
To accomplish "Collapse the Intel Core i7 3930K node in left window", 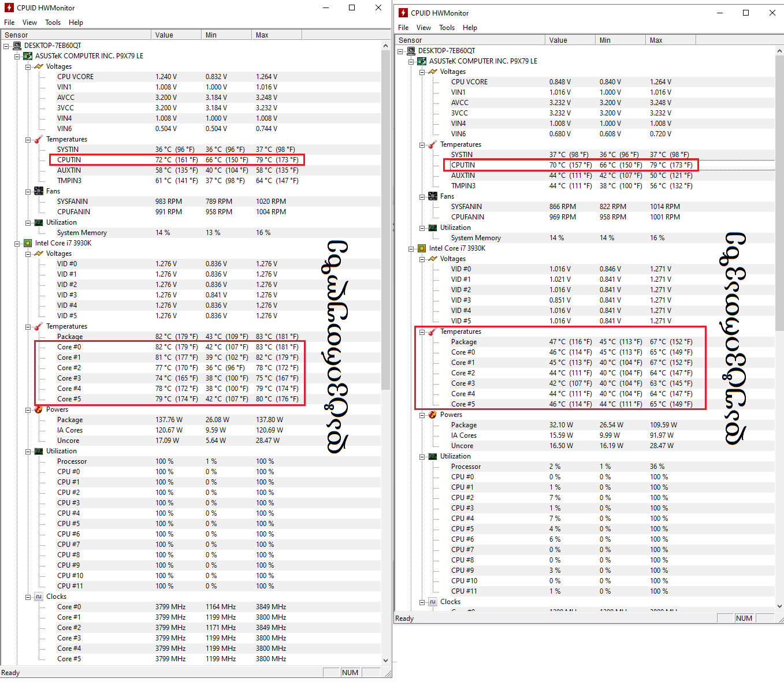I will click(x=17, y=243).
